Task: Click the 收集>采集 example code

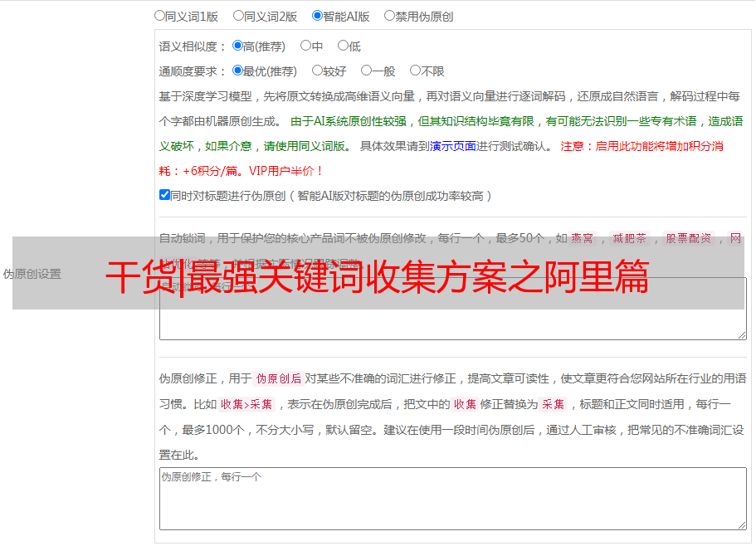Action: [246, 404]
